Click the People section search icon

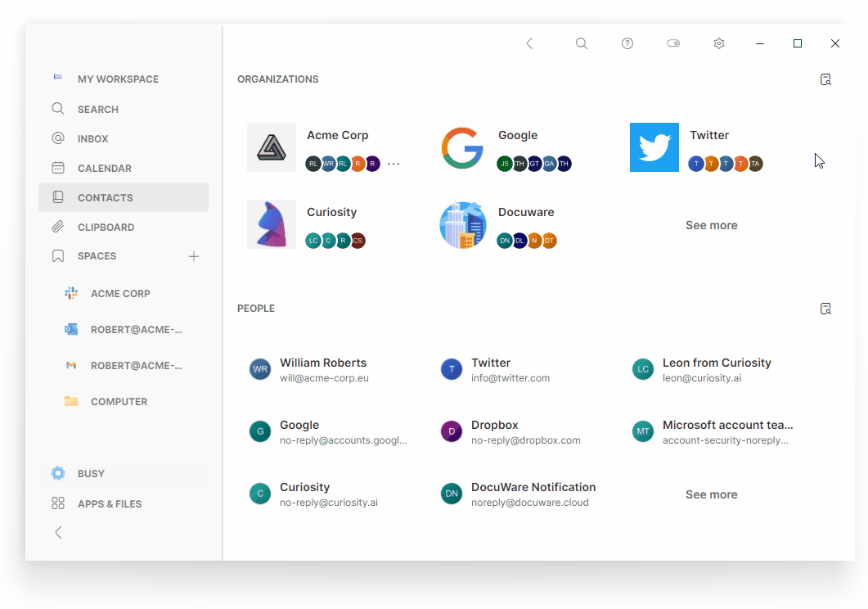[826, 309]
